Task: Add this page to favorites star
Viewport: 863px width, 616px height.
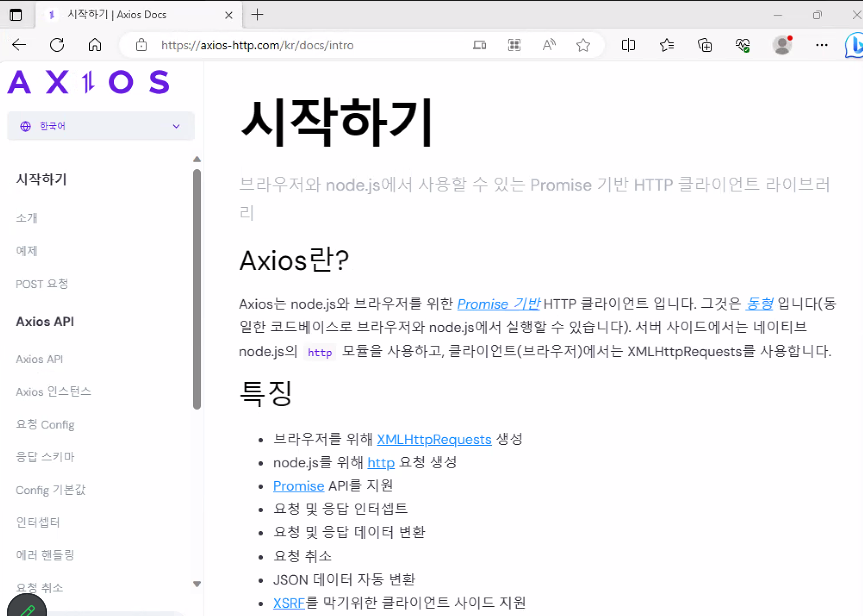Action: coord(583,45)
